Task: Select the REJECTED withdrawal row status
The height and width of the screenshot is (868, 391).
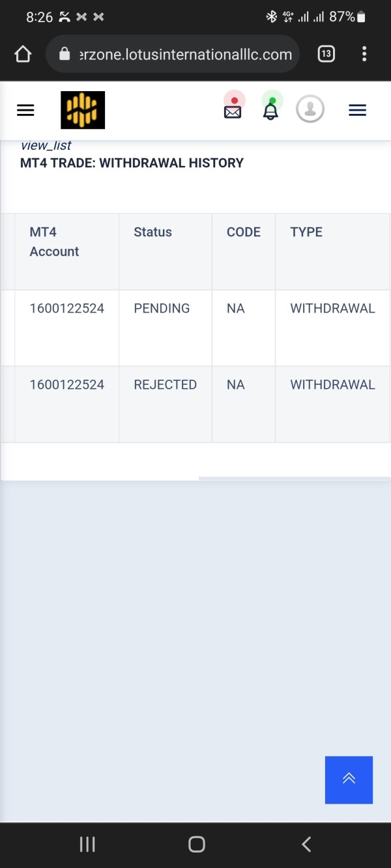Action: [x=165, y=384]
